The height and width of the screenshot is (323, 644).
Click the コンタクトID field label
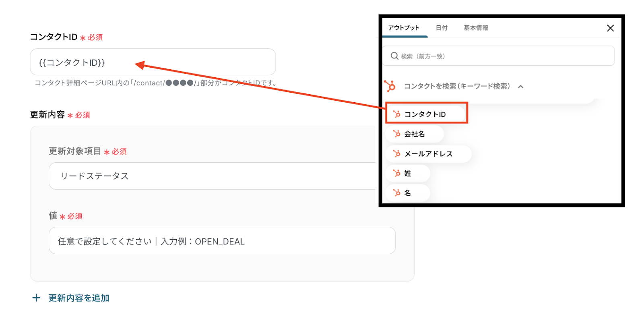54,37
